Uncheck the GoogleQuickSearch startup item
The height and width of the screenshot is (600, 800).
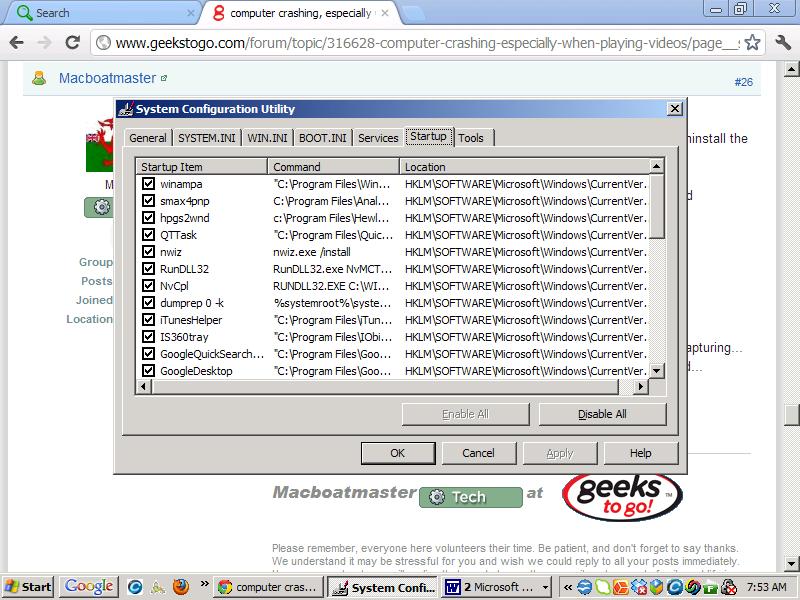pos(148,354)
